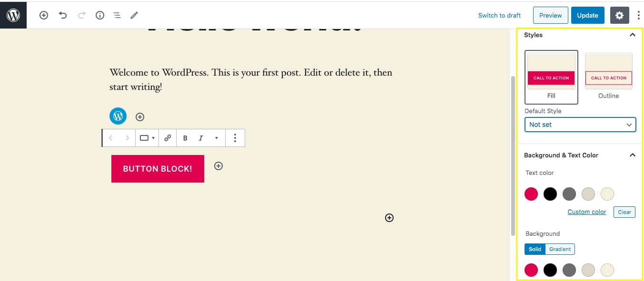
Task: Open the Default Style dropdown
Action: (580, 125)
